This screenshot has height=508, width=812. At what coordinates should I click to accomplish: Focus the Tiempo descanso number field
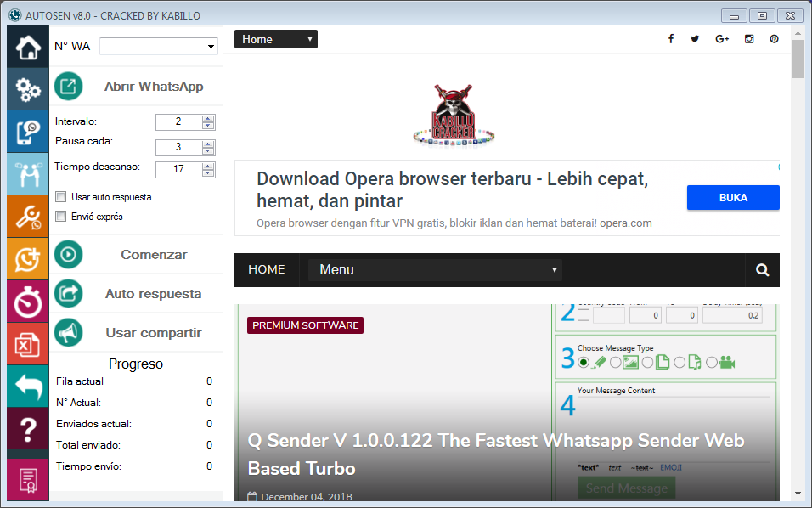click(x=178, y=170)
